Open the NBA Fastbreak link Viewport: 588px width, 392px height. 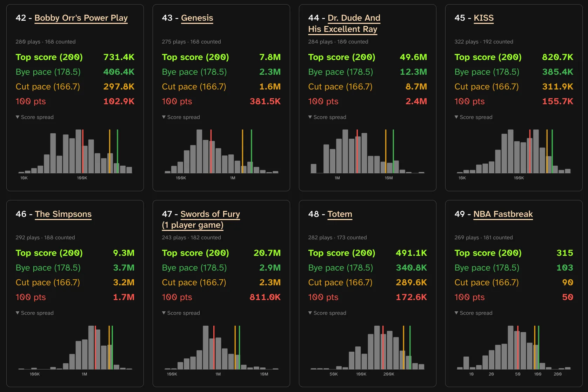(x=503, y=214)
